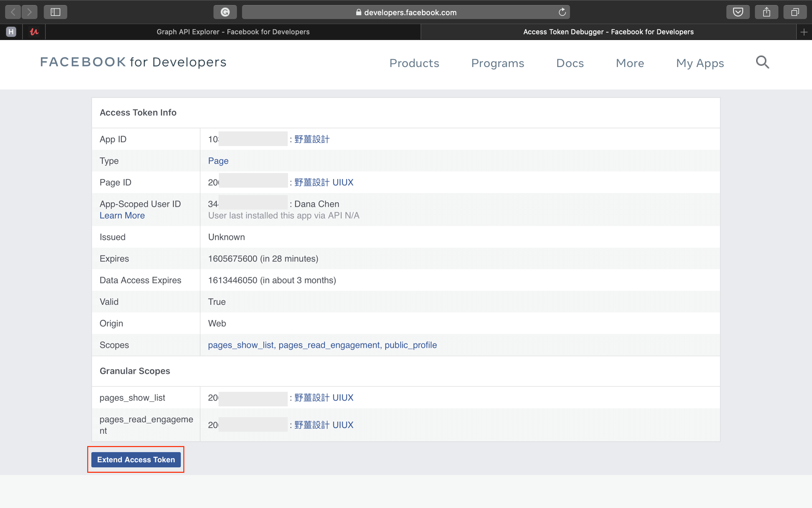
Task: Open the More menu
Action: point(630,63)
